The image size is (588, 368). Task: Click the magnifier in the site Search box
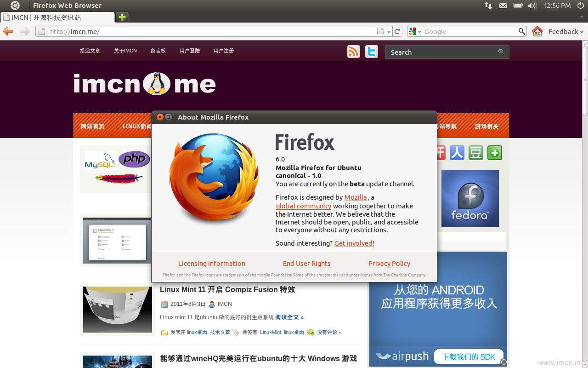501,52
